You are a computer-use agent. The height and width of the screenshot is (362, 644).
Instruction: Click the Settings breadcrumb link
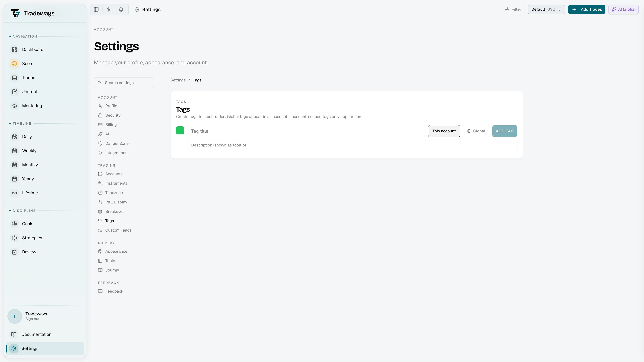point(178,80)
